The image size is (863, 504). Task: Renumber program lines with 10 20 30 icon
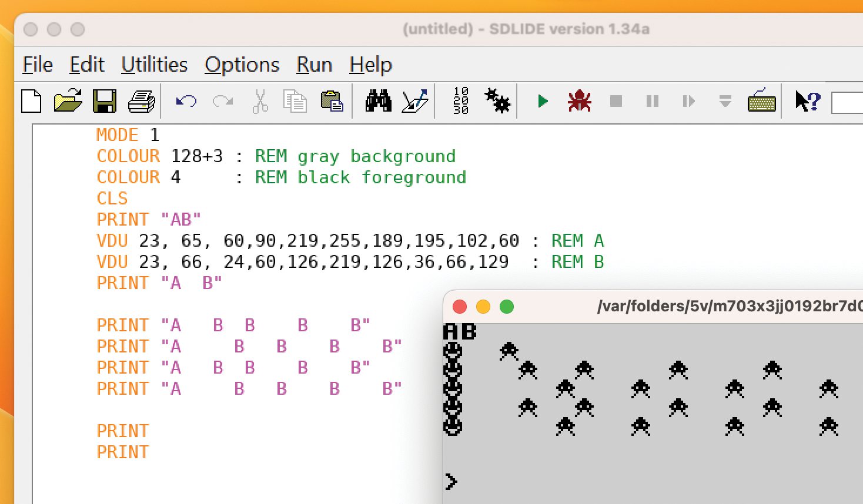(461, 101)
